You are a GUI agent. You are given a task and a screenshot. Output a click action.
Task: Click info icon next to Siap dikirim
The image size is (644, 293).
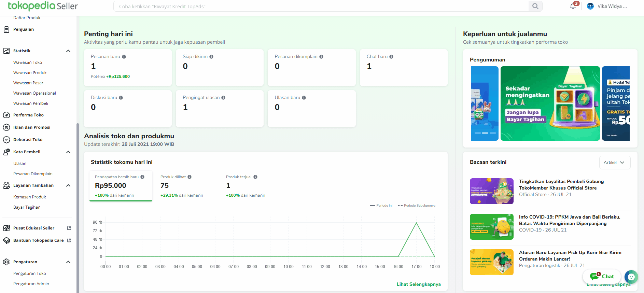[211, 57]
